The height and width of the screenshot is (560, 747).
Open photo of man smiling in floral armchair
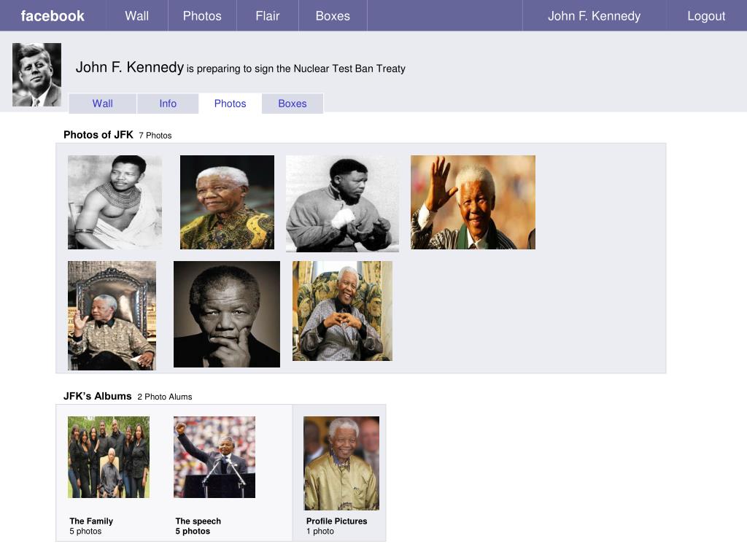(343, 311)
